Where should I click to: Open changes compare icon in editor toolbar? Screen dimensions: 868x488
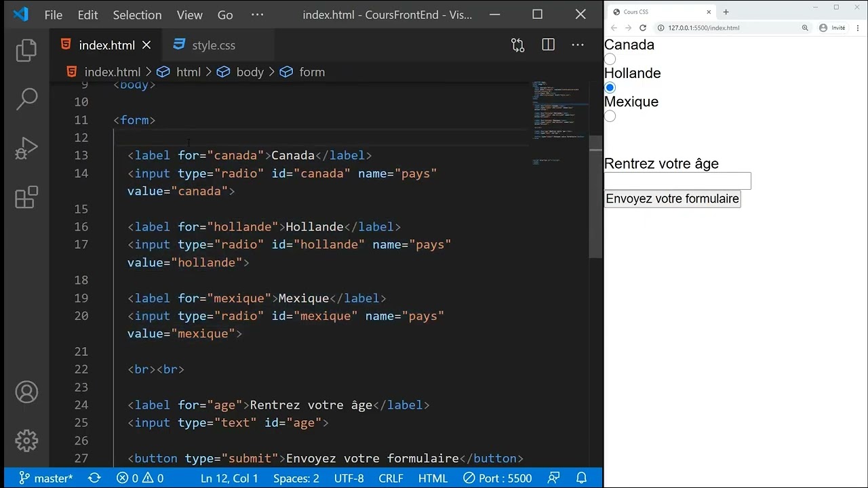(x=517, y=45)
